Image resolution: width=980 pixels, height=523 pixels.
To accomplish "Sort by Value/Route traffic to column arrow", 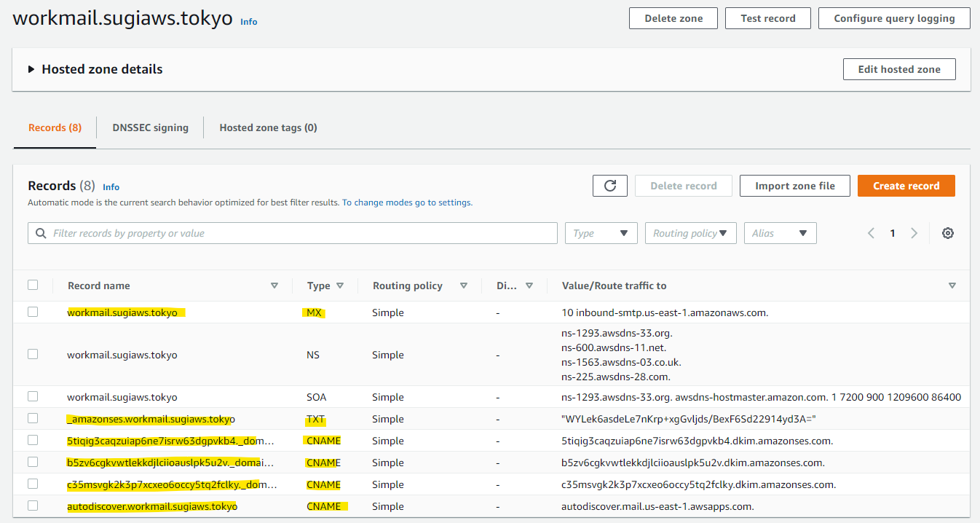I will click(x=952, y=286).
